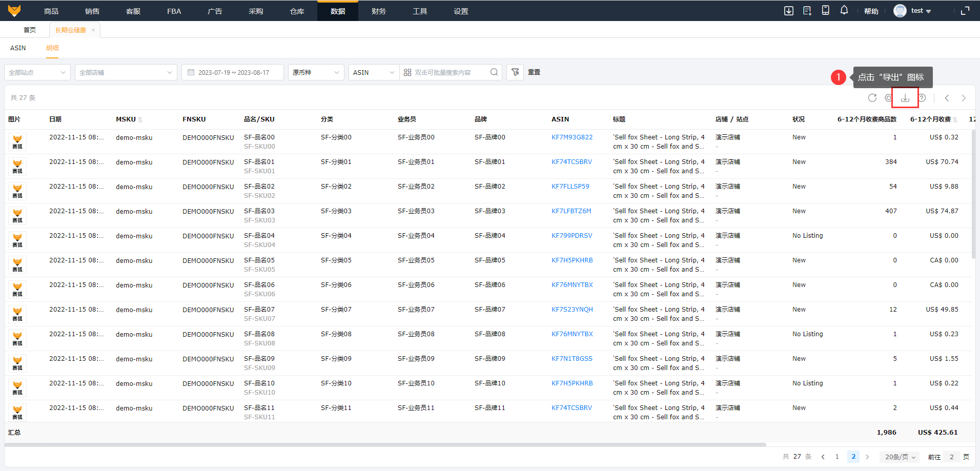Toggle sort on 6-12个月收费 column
980x471 pixels.
[x=955, y=119]
